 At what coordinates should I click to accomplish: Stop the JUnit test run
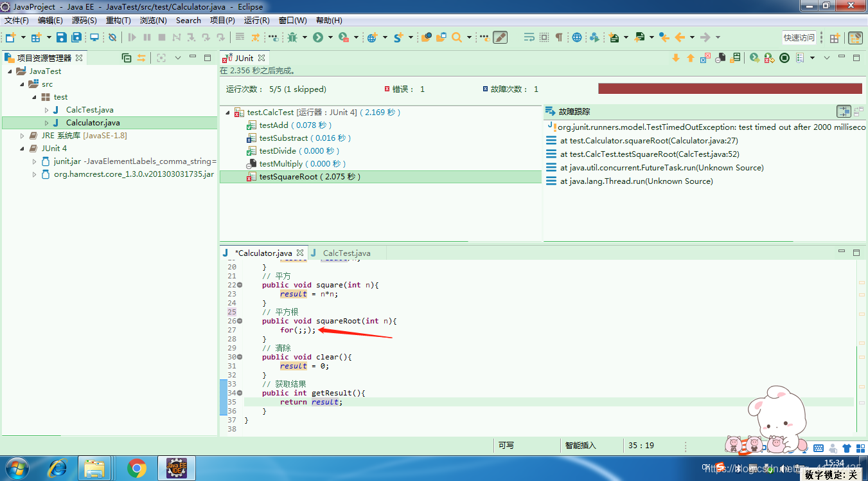pos(784,58)
